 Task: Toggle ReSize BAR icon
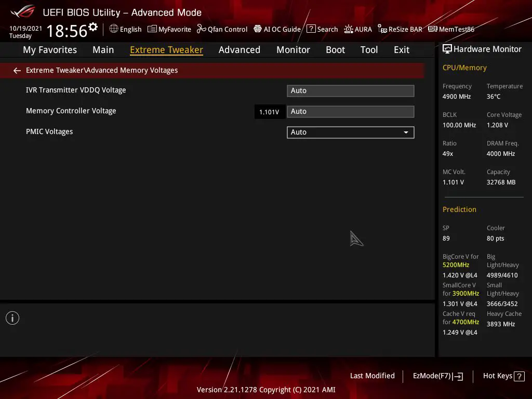pyautogui.click(x=382, y=29)
